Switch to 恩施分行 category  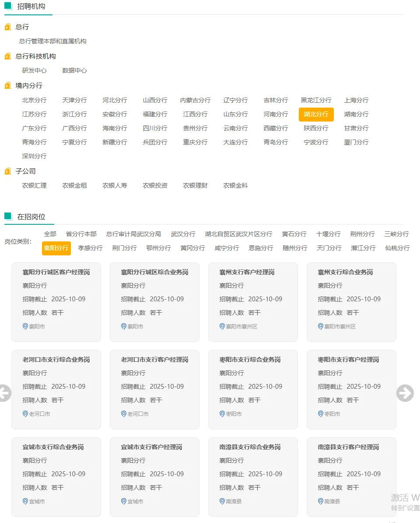(261, 248)
